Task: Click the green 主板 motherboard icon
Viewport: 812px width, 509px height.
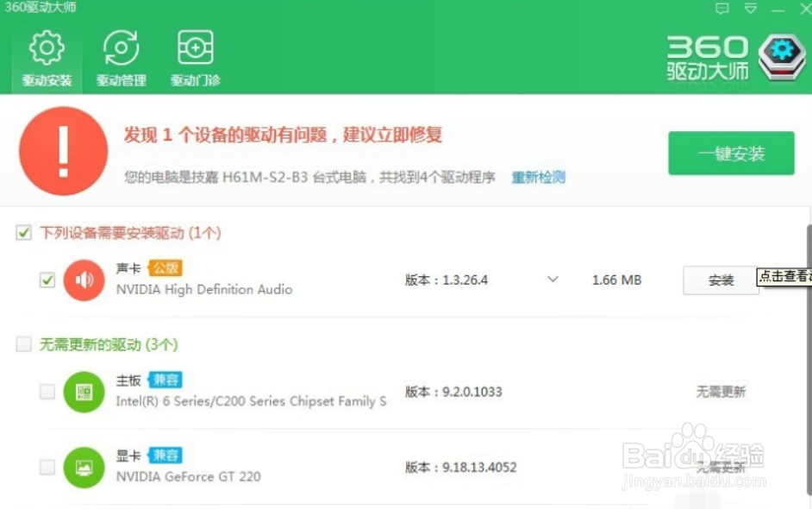Action: tap(84, 392)
